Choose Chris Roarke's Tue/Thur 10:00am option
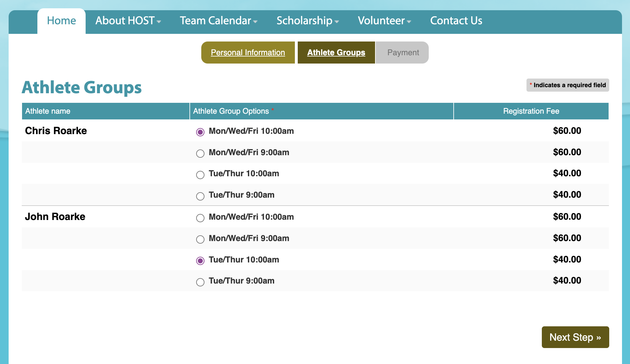The width and height of the screenshot is (630, 364). (200, 175)
